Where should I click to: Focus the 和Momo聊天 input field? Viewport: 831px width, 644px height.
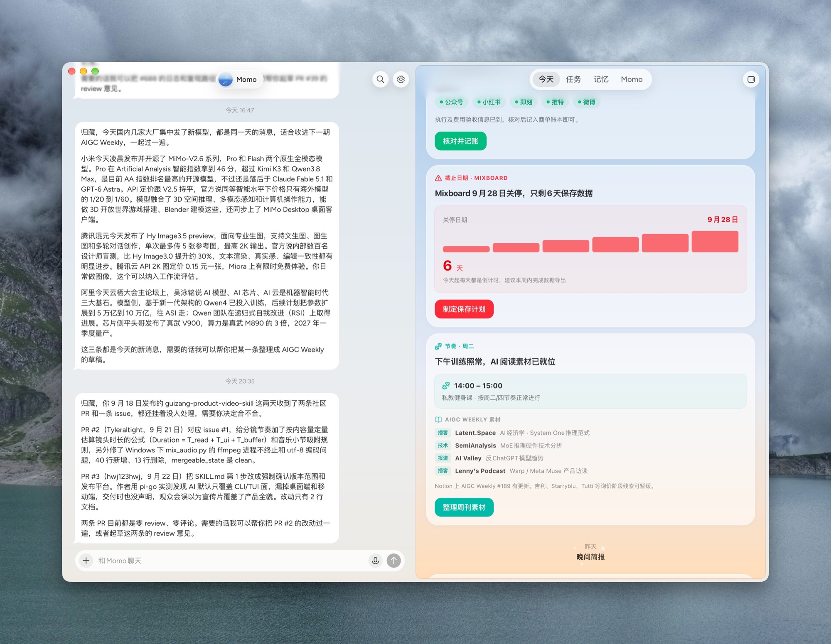click(x=231, y=561)
